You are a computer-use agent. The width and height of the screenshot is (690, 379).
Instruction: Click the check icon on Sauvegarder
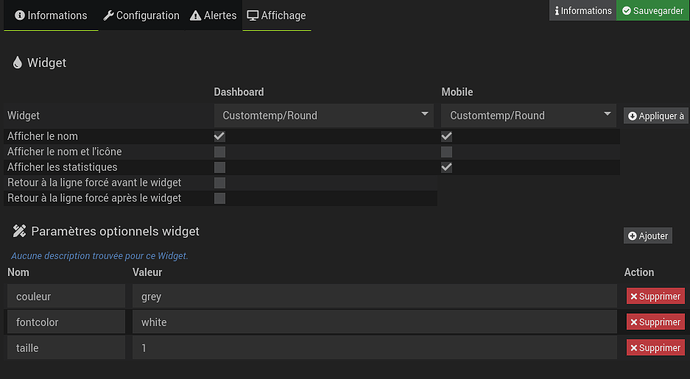coord(627,11)
